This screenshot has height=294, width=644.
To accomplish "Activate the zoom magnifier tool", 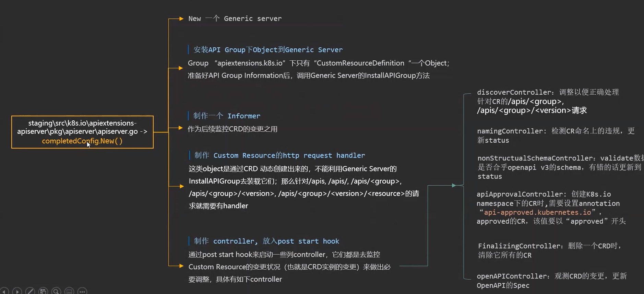I will 56,292.
